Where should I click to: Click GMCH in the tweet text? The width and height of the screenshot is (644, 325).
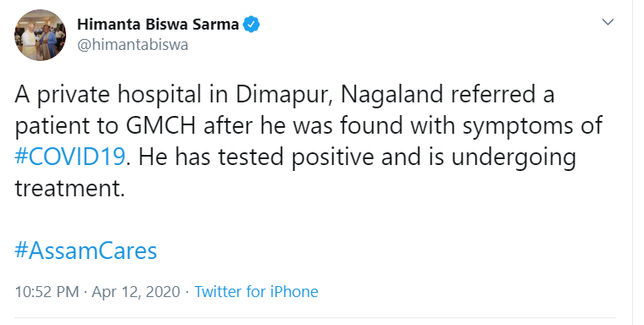point(161,126)
